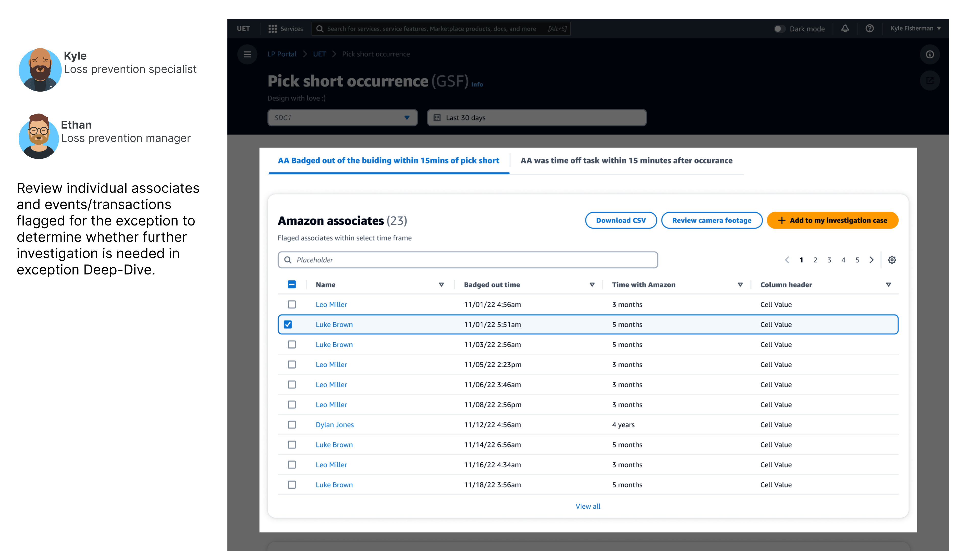Open table preferences gear icon
This screenshot has width=980, height=551.
(x=892, y=260)
